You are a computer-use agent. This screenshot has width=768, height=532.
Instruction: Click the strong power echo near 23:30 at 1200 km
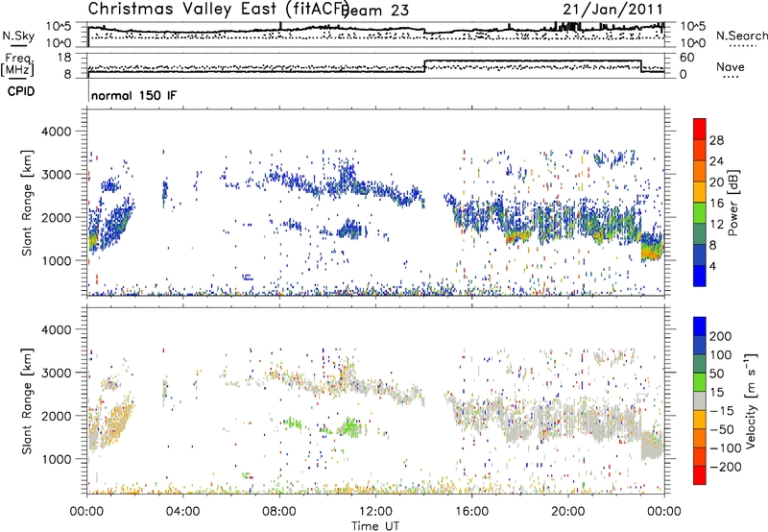pos(652,248)
